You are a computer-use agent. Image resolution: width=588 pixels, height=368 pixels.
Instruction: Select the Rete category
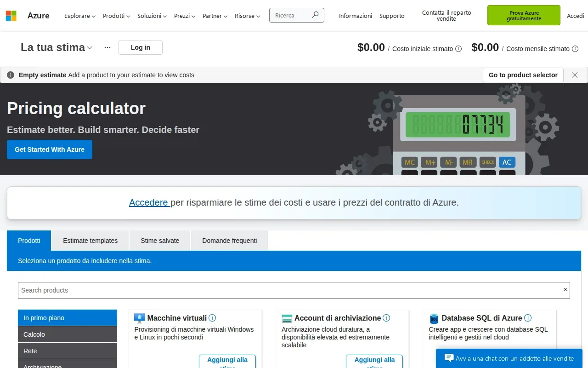(68, 351)
